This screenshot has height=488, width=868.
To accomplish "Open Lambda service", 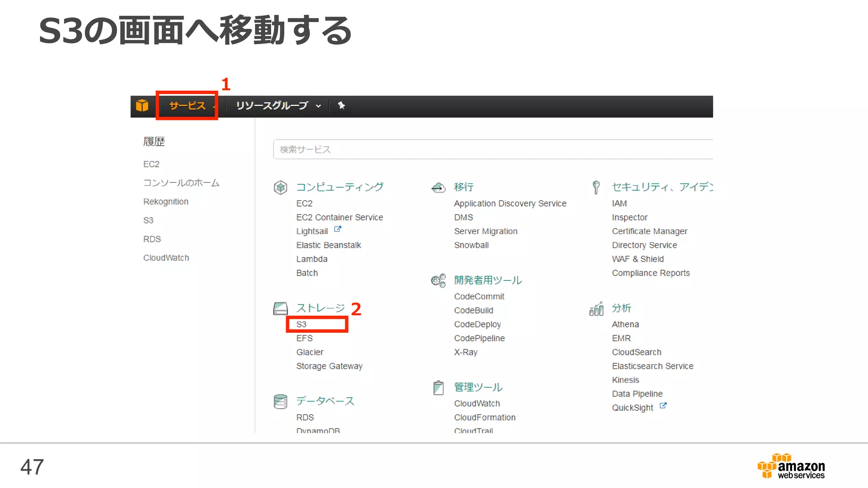I will tap(312, 259).
